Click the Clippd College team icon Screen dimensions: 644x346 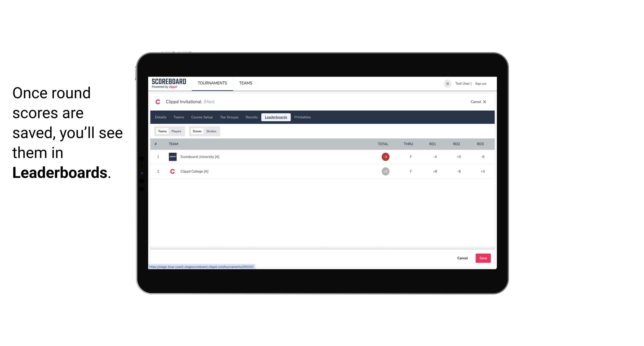pyautogui.click(x=172, y=171)
